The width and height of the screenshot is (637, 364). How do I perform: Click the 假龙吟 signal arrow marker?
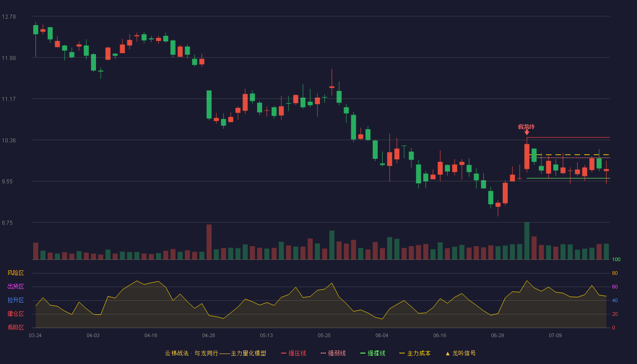[x=527, y=132]
